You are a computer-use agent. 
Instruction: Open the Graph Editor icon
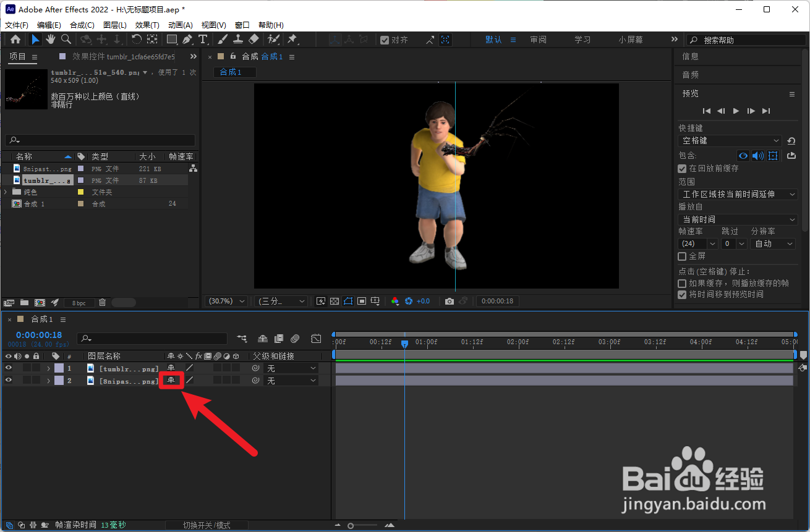click(x=316, y=339)
